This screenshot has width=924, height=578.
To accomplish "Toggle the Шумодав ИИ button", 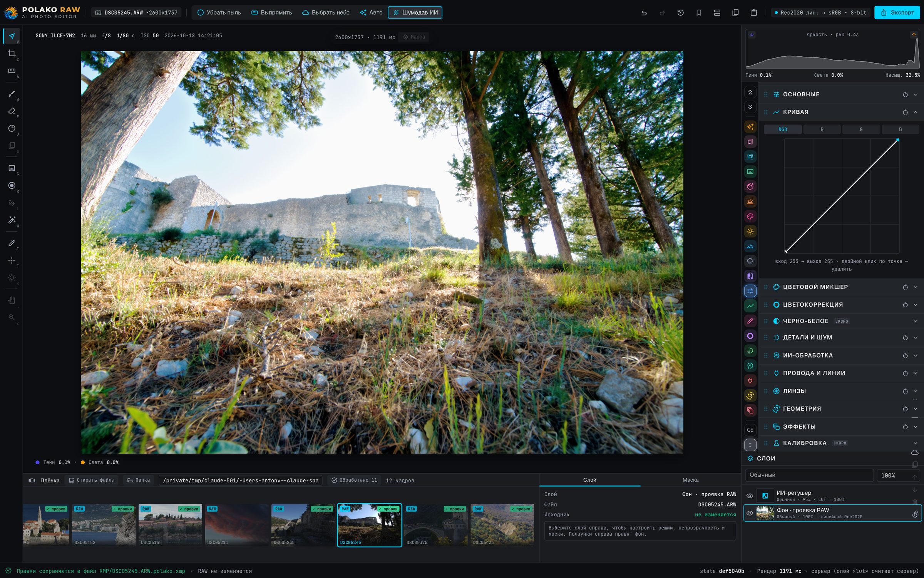I will (415, 13).
